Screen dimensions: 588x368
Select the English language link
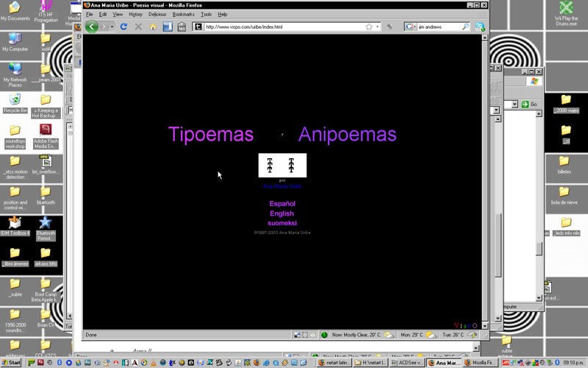tap(282, 213)
